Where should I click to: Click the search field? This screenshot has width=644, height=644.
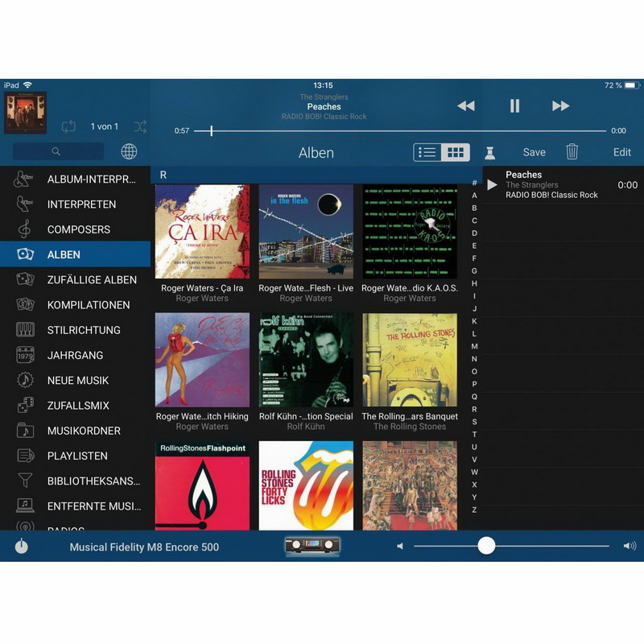pyautogui.click(x=58, y=151)
